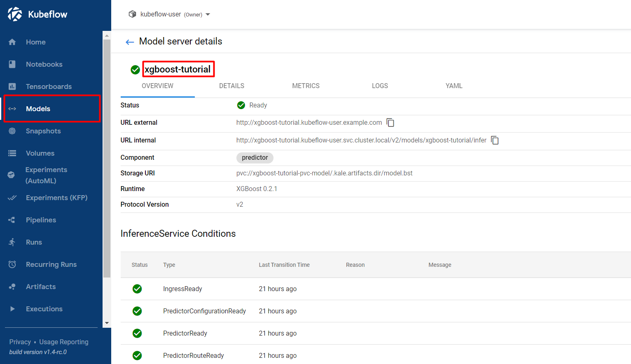Open the Usage Reporting link
The image size is (631, 364).
coord(64,342)
